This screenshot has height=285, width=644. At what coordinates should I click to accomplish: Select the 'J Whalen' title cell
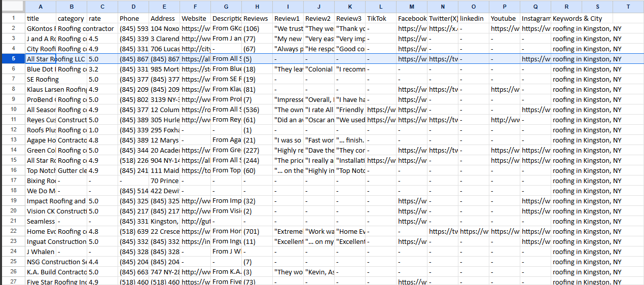(41, 252)
